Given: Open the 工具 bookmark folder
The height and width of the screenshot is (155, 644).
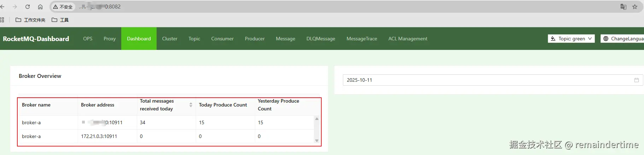Looking at the screenshot, I should click(60, 20).
